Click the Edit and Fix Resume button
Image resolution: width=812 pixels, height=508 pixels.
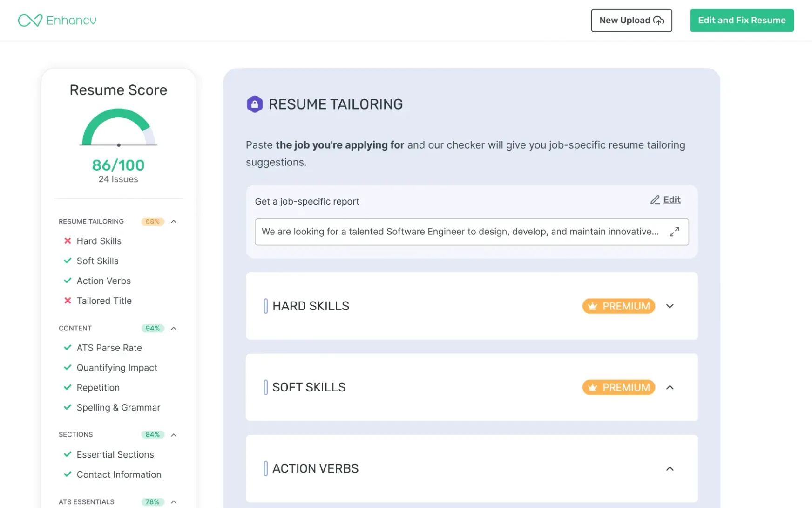741,21
